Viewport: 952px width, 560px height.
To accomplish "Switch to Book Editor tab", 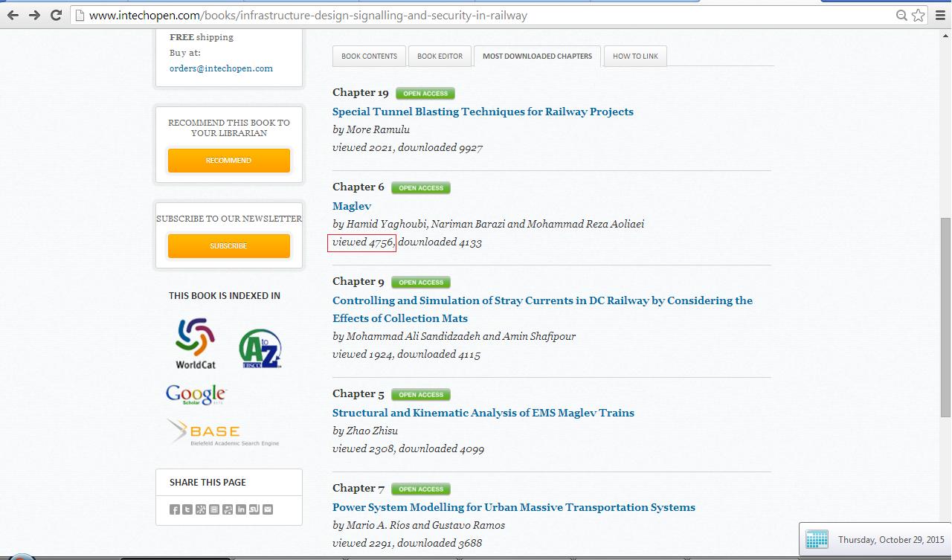I will point(440,57).
